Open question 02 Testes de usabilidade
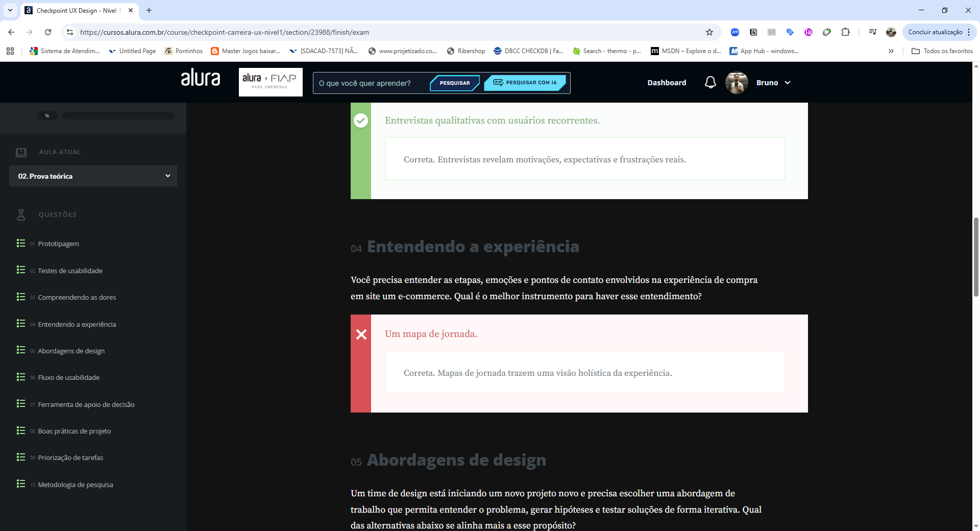The width and height of the screenshot is (980, 531). (70, 271)
